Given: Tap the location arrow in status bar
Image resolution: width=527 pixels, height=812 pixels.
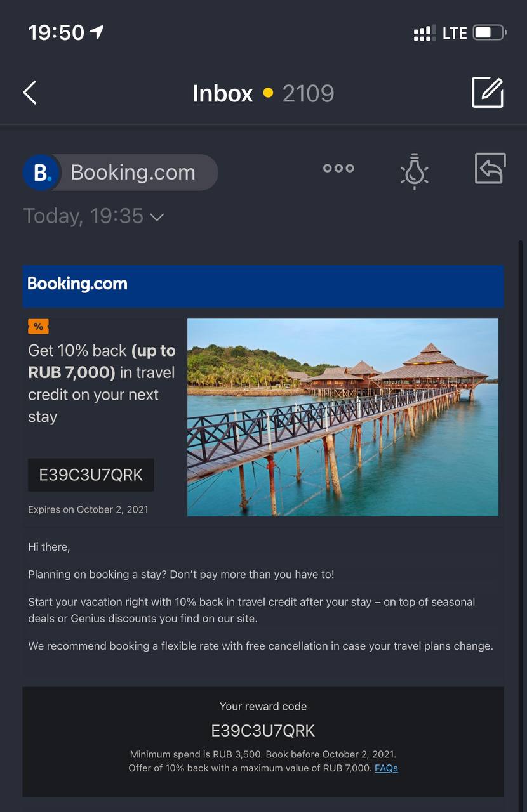Looking at the screenshot, I should point(97,32).
